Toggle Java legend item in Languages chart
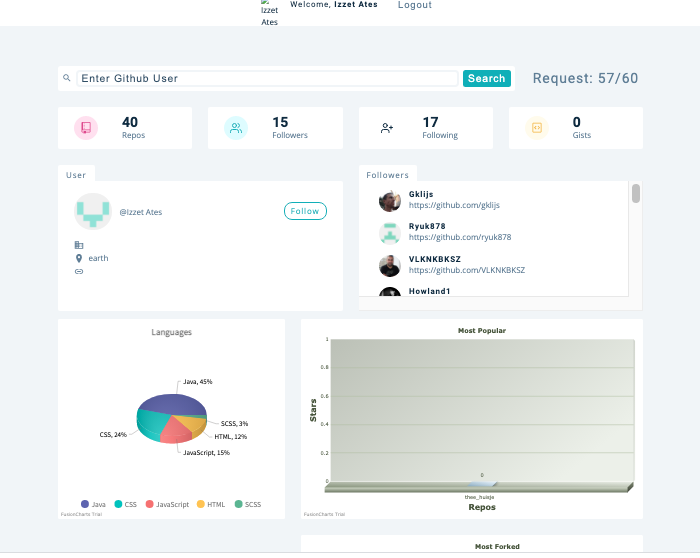The height and width of the screenshot is (558, 700). tap(93, 505)
